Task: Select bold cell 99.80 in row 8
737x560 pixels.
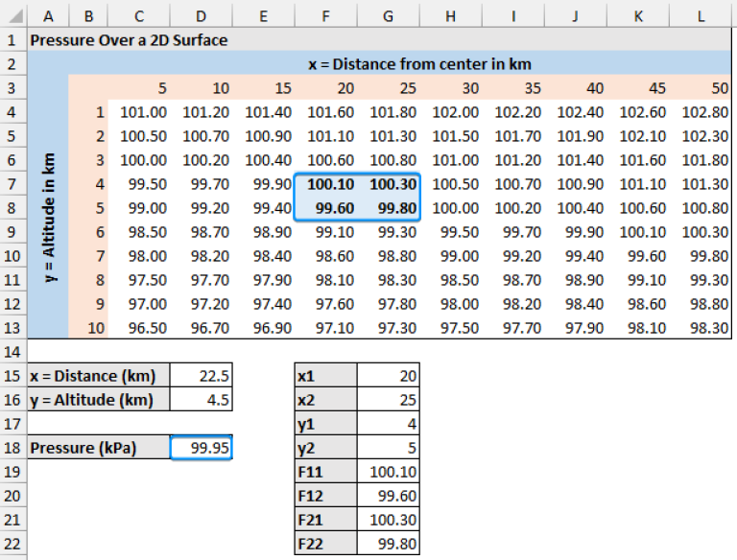Action: coord(388,207)
